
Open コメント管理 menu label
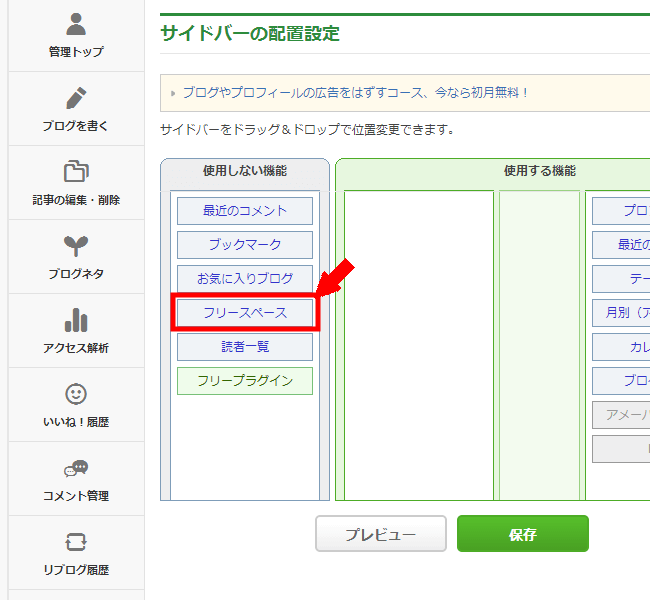(x=76, y=496)
